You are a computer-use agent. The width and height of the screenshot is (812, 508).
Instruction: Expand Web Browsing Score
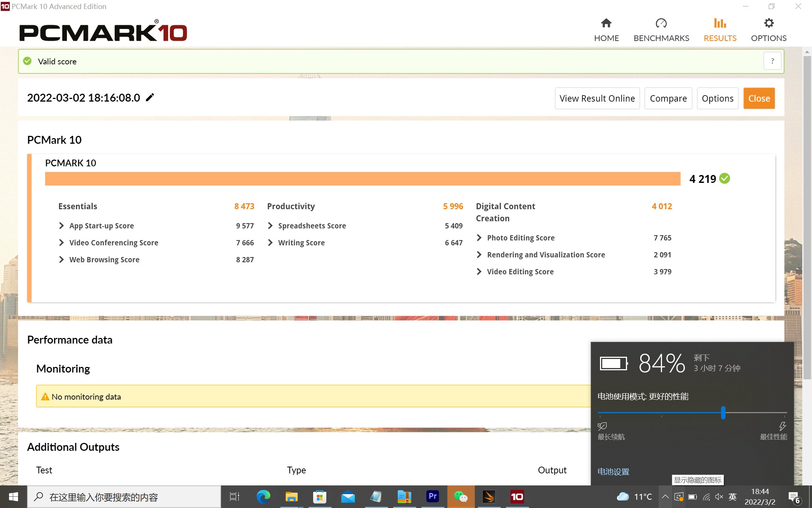pos(62,259)
